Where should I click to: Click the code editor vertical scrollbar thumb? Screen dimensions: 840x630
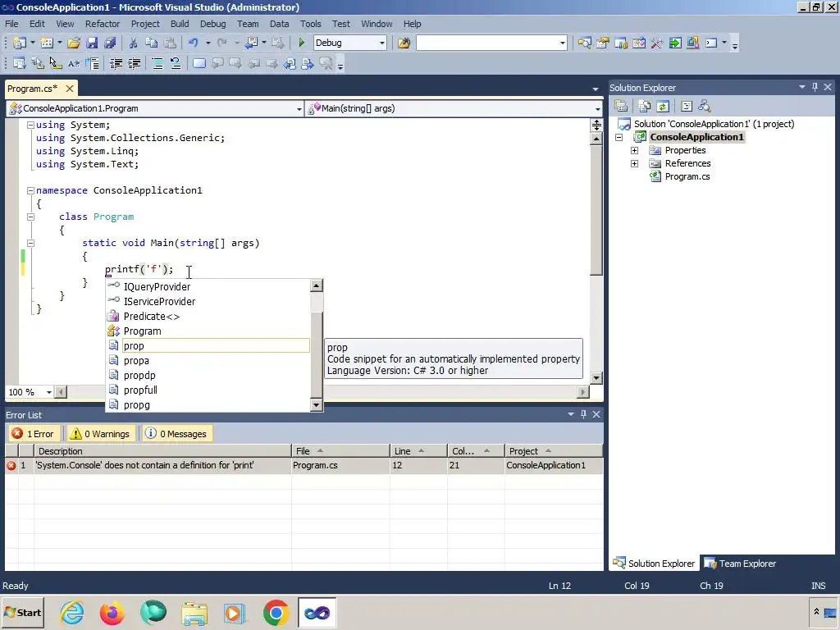tap(596, 210)
